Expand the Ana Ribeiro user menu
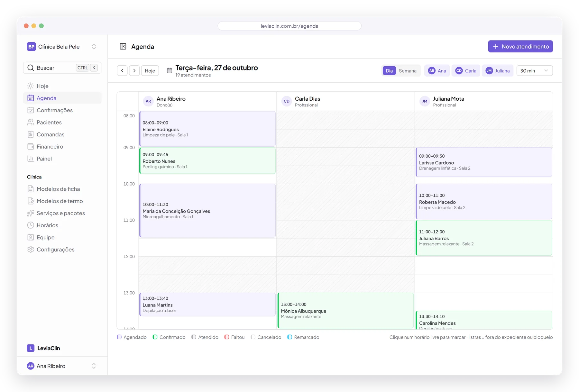 (62, 366)
